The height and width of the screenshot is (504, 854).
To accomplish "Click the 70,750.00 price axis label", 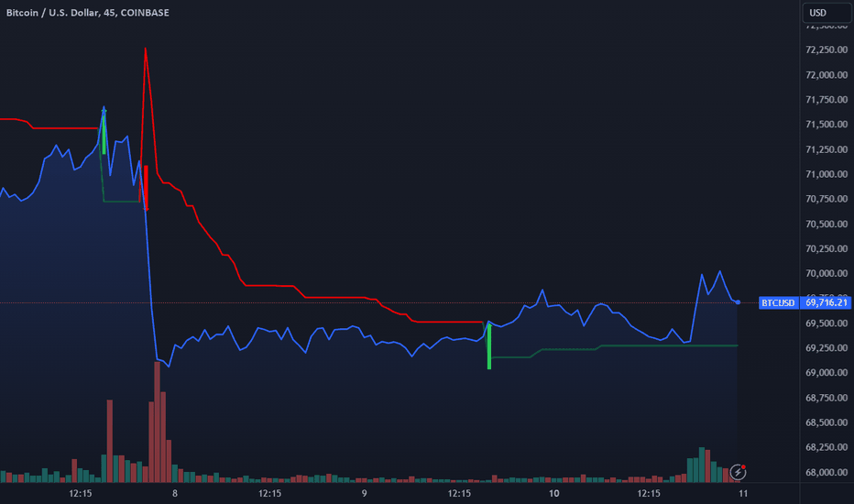I will tap(827, 199).
